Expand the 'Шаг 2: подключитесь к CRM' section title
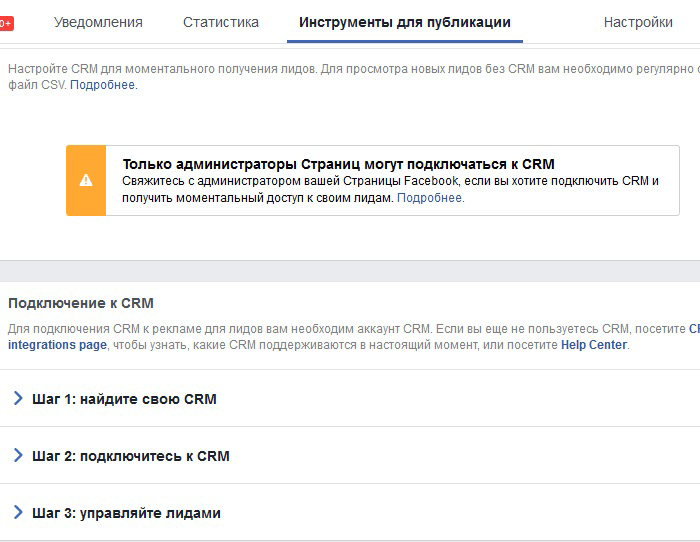 tap(131, 456)
